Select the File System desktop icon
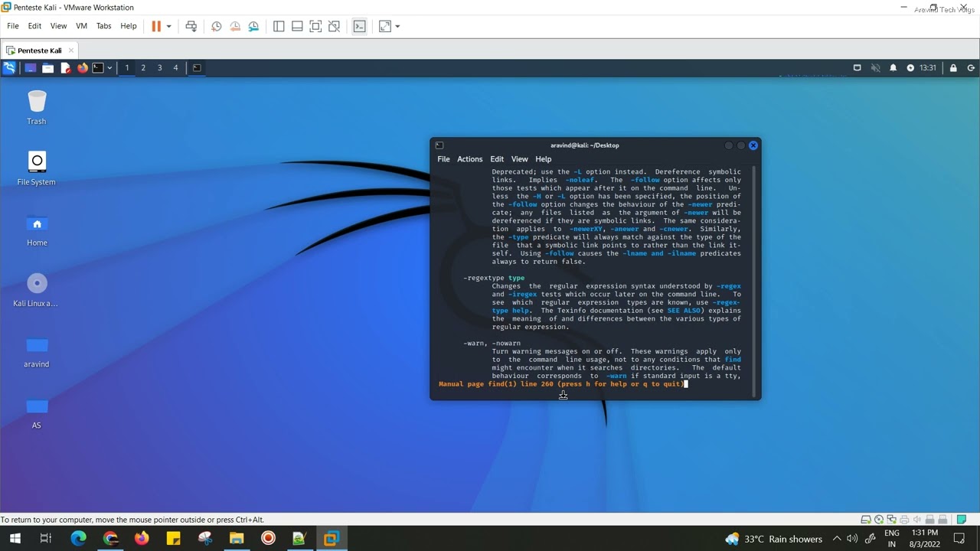Image resolution: width=980 pixels, height=551 pixels. point(37,168)
